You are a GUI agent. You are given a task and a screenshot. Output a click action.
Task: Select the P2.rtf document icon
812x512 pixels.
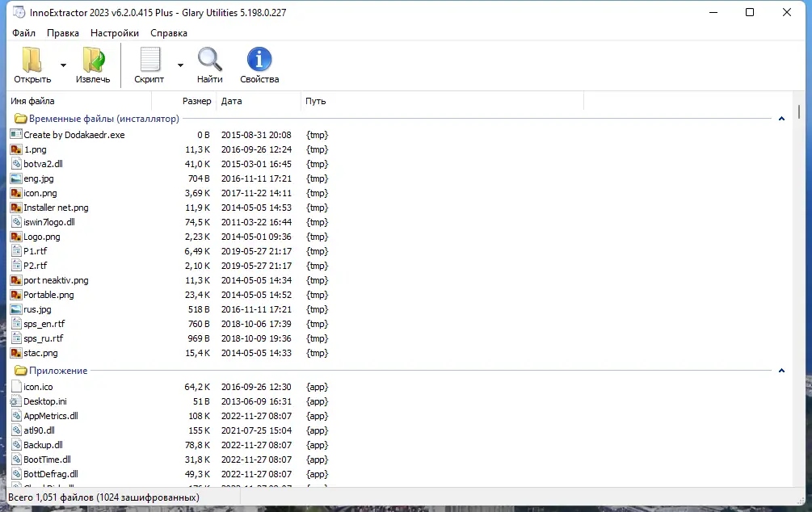pos(16,266)
